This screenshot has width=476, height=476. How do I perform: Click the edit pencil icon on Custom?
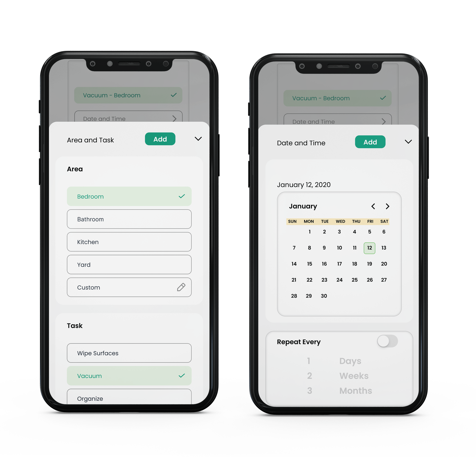[183, 287]
